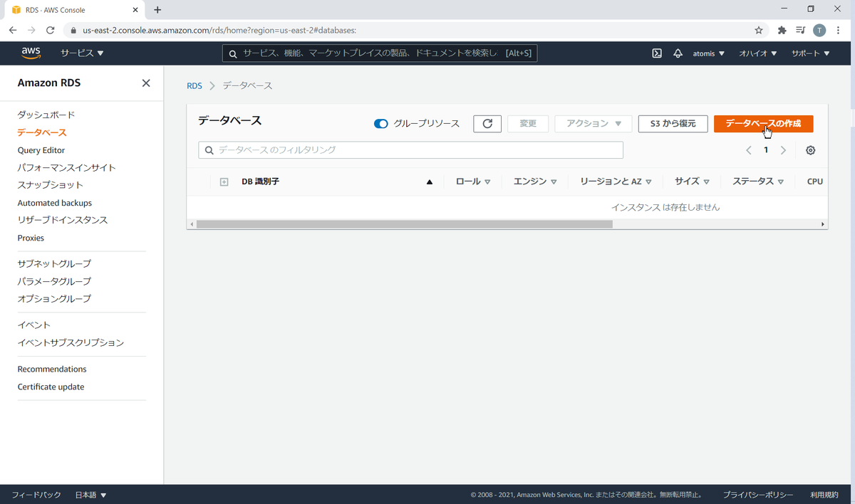Screen dimensions: 855x504
Task: Open プライバシーポリシー footer link
Action: coord(758,495)
